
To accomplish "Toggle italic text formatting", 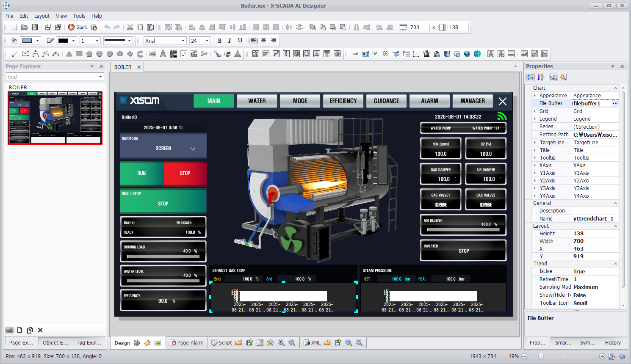I will 230,41.
